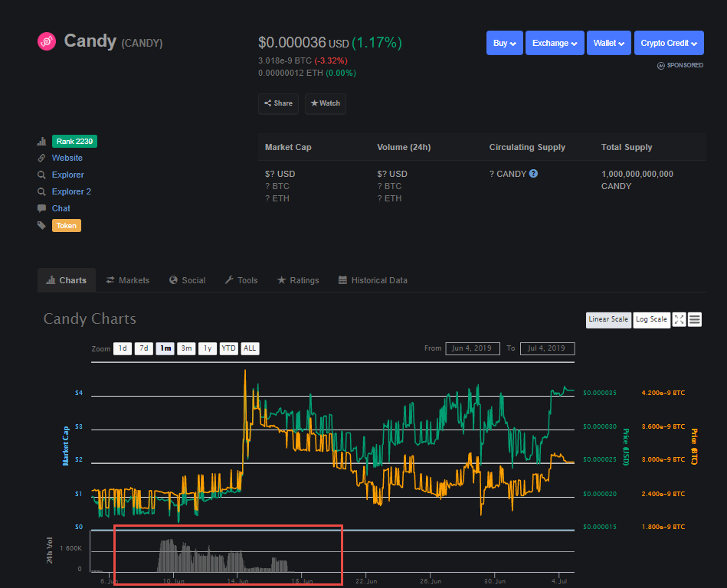
Task: Expand the Exchange dropdown
Action: [x=555, y=43]
